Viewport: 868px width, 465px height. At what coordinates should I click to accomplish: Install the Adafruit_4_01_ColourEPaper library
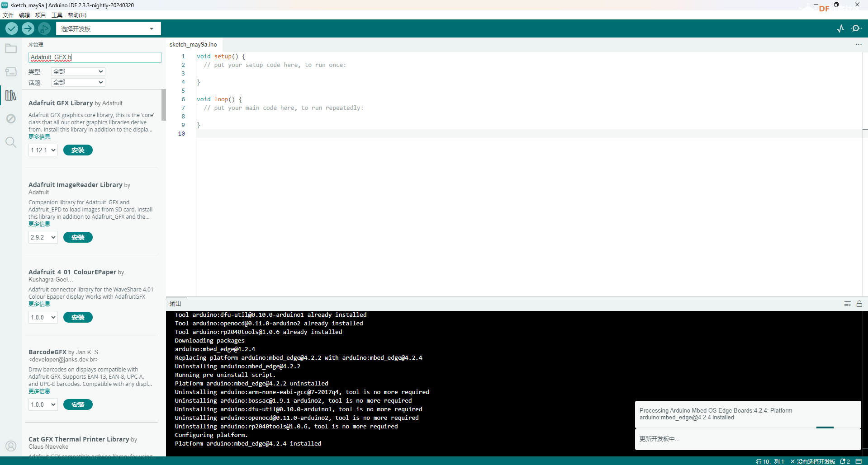point(78,317)
